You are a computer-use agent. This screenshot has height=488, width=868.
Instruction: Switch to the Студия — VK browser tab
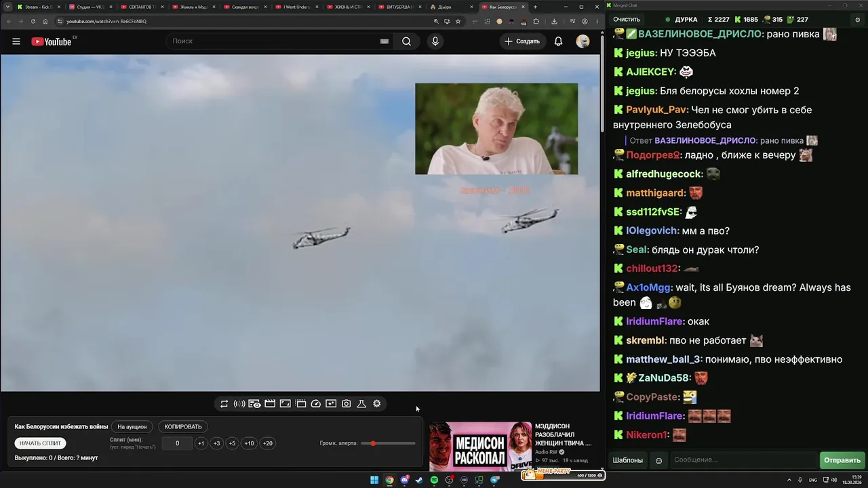89,7
